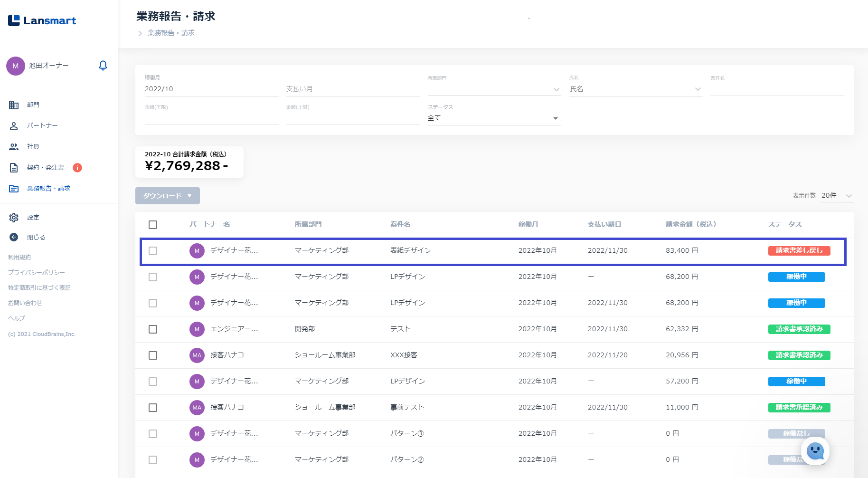
Task: Open パートナー in the sidebar menu
Action: (42, 126)
